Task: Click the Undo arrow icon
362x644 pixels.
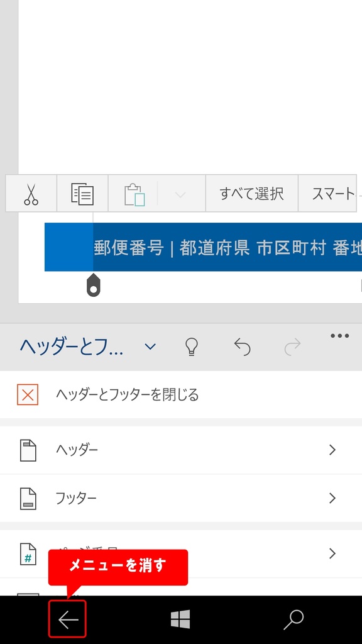Action: [x=242, y=347]
